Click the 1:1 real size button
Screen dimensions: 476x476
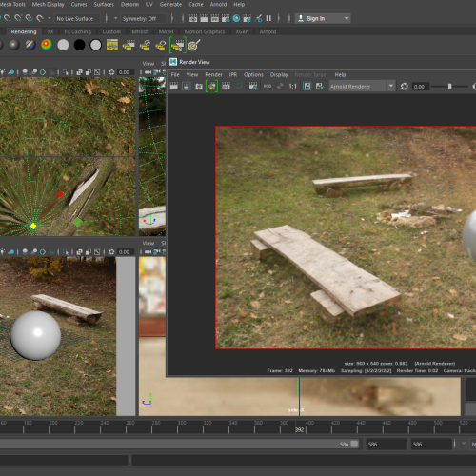point(292,86)
